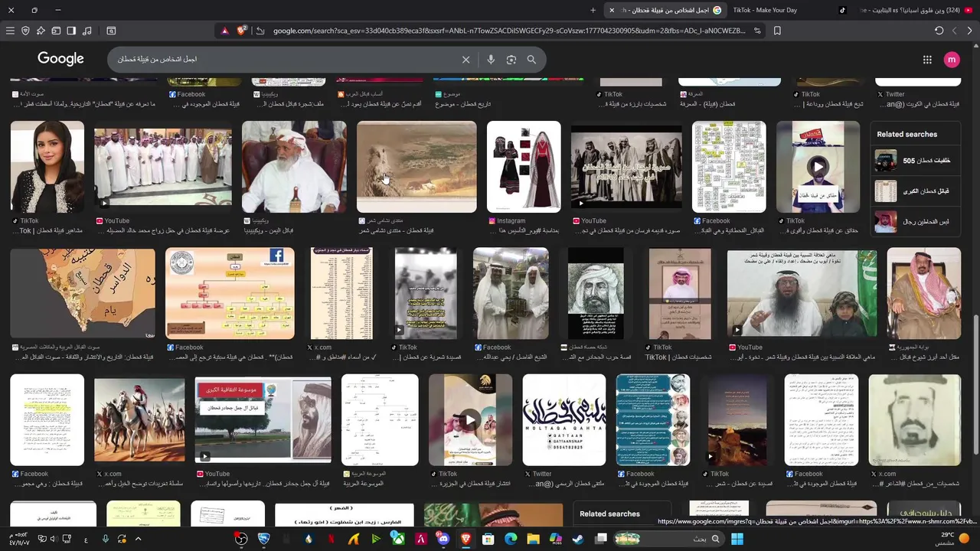Click the Google search magnifier icon

531,60
